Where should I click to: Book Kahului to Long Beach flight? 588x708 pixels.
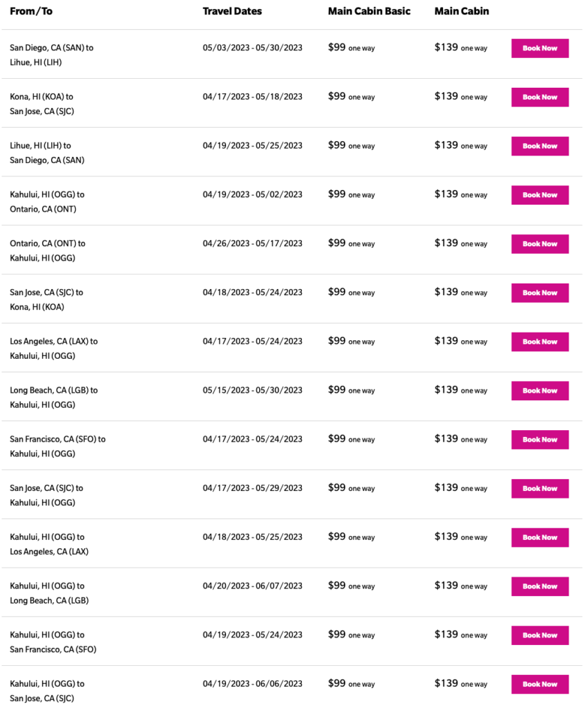click(x=540, y=586)
